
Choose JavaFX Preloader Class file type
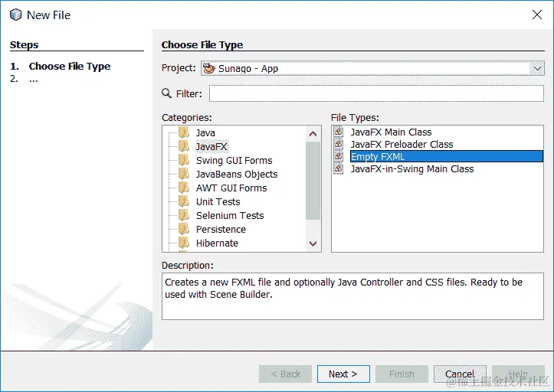coord(402,144)
